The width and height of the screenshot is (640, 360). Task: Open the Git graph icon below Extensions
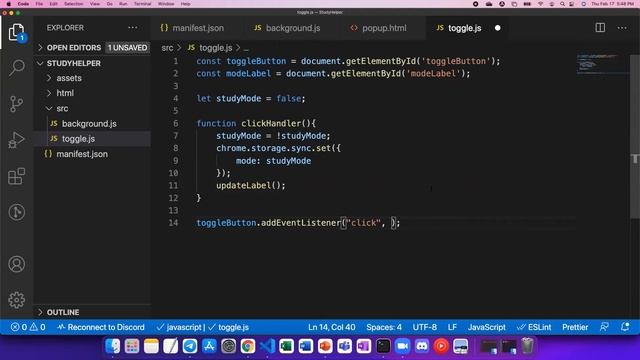(x=16, y=212)
